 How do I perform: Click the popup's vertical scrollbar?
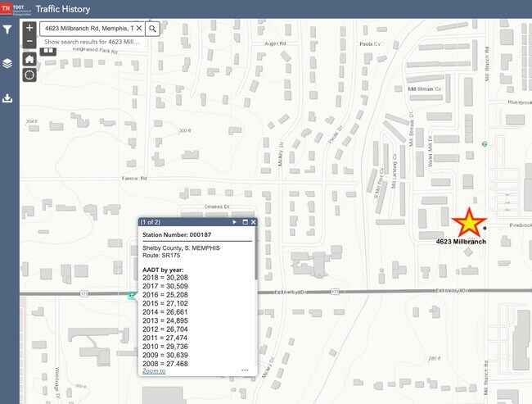[x=255, y=262]
